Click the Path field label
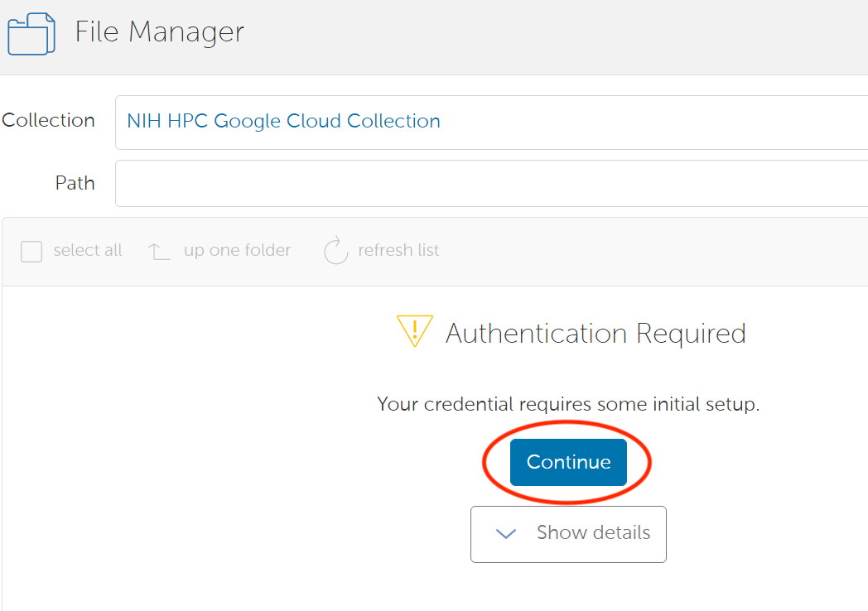The width and height of the screenshot is (868, 611). click(x=75, y=183)
